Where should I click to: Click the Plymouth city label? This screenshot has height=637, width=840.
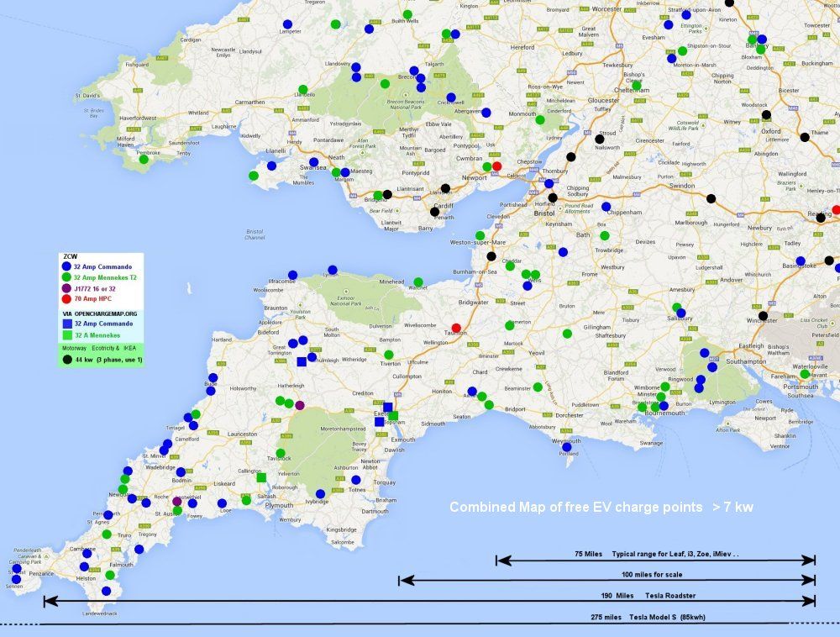[x=279, y=505]
